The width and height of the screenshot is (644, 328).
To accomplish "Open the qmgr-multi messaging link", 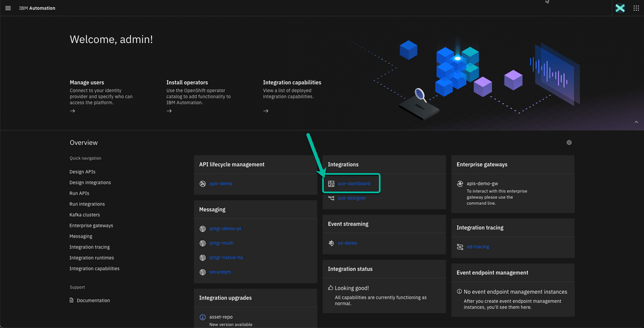I will coord(222,243).
